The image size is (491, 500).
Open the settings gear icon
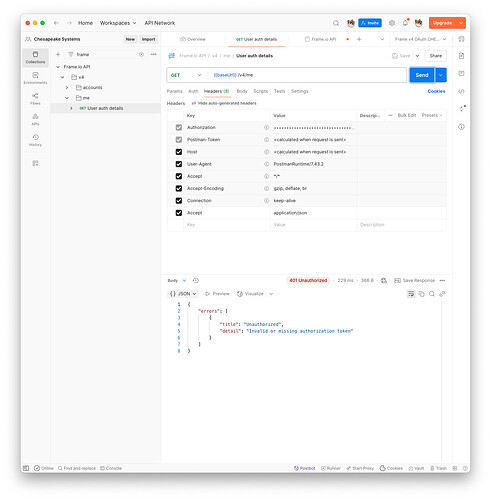pos(392,23)
